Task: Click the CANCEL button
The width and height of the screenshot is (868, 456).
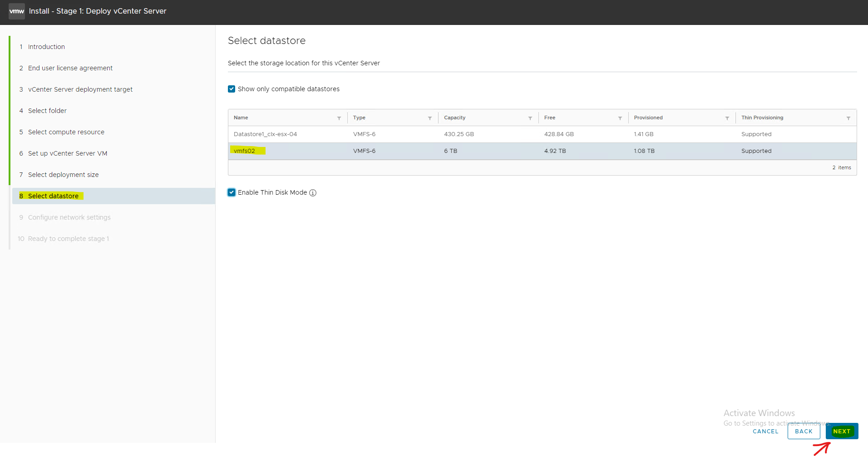Action: click(x=765, y=431)
